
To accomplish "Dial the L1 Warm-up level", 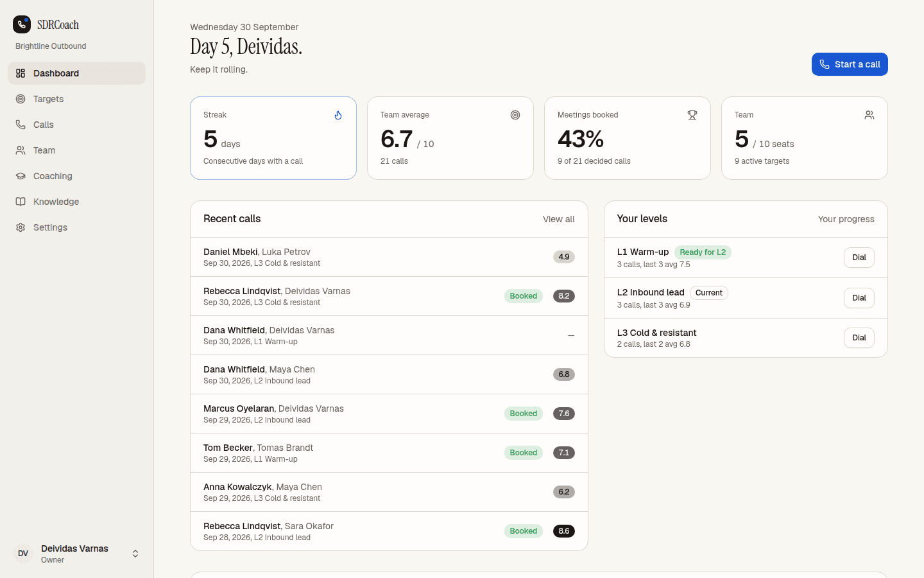I will click(859, 258).
